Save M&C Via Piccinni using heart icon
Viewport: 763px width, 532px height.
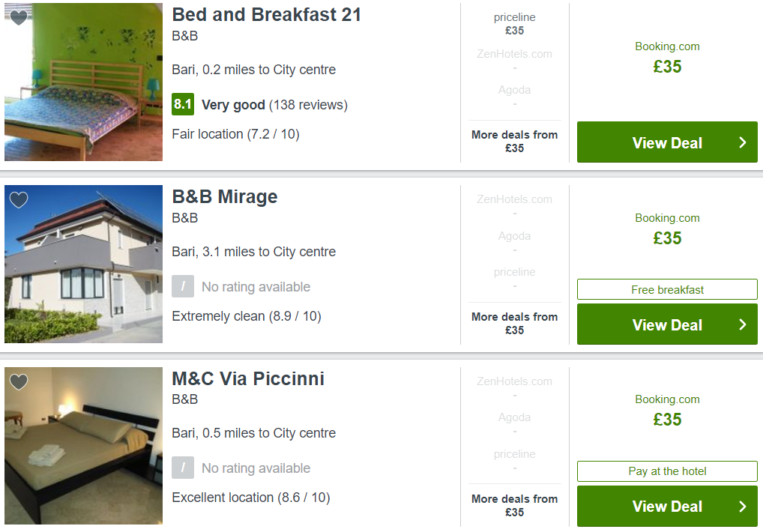(19, 381)
